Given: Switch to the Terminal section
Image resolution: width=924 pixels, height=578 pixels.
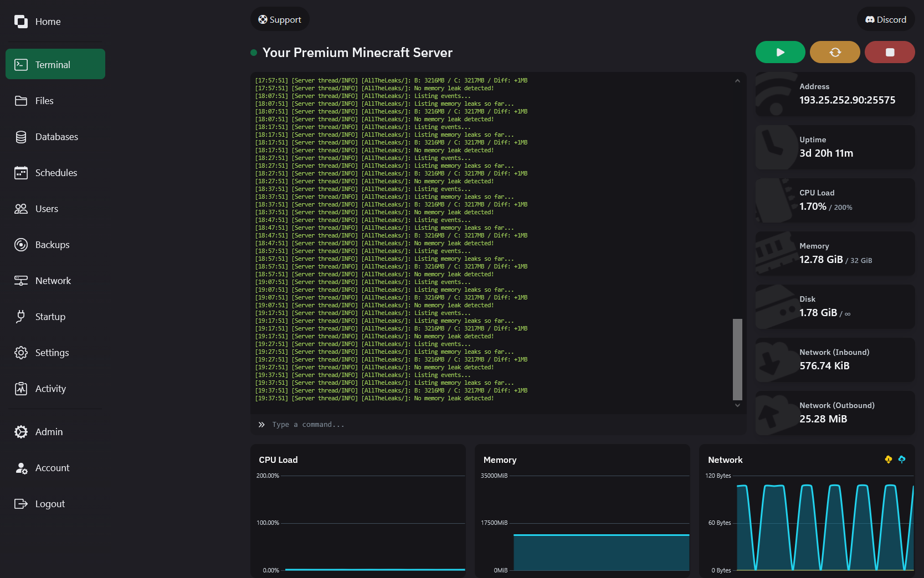Looking at the screenshot, I should [x=53, y=64].
